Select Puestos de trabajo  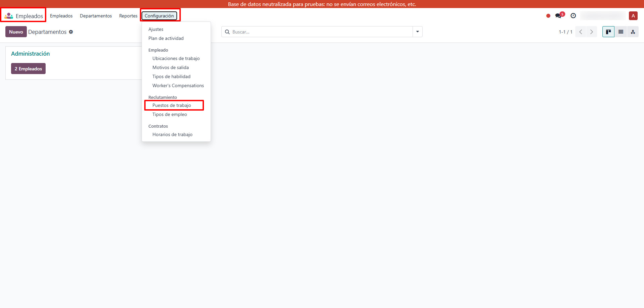pyautogui.click(x=172, y=105)
